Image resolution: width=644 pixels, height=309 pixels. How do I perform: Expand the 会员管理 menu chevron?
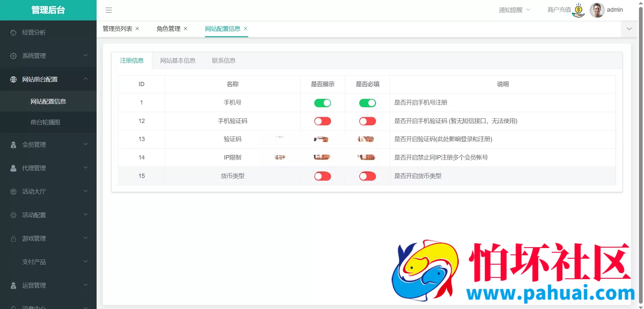pyautogui.click(x=86, y=144)
